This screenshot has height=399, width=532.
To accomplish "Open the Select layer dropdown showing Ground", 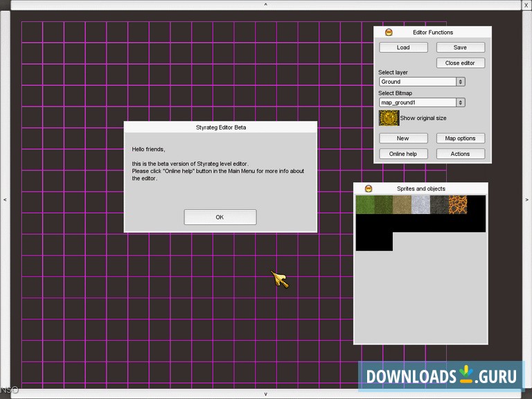I will tap(422, 82).
